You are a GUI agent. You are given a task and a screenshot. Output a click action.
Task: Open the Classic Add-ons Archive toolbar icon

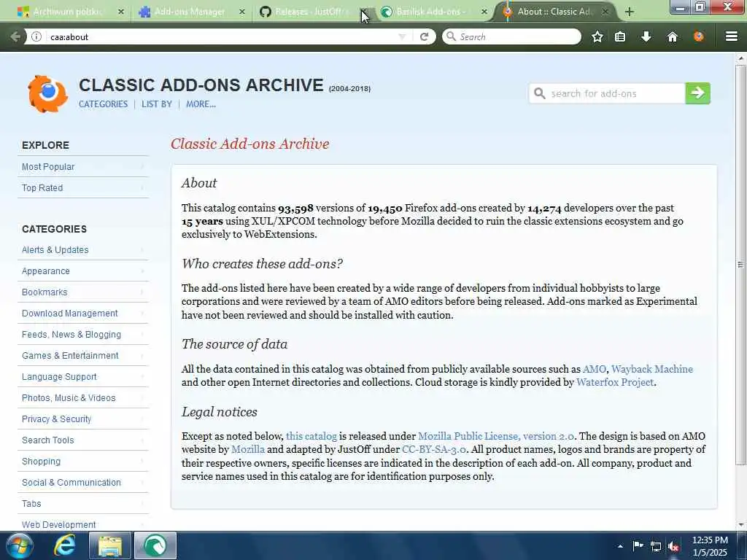click(x=698, y=36)
